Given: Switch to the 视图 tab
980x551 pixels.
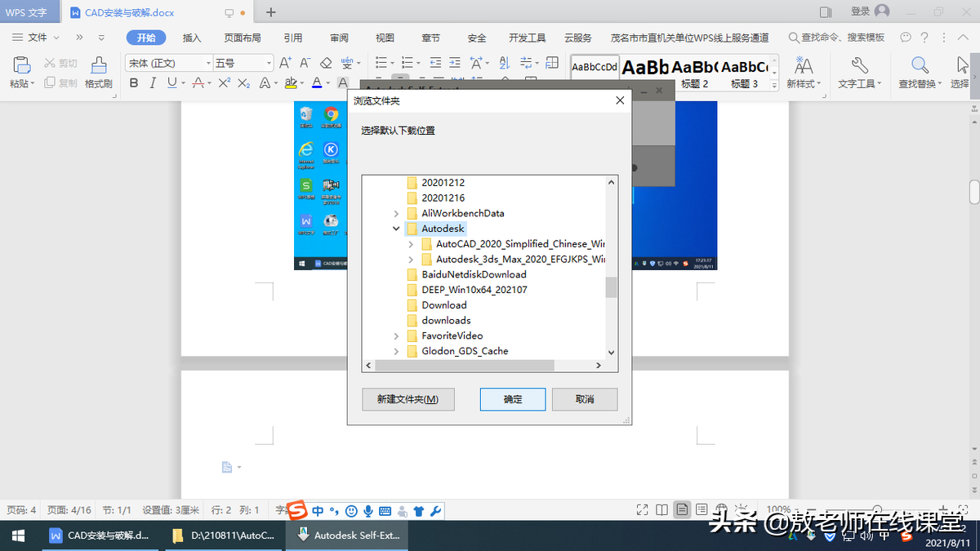Looking at the screenshot, I should click(385, 38).
